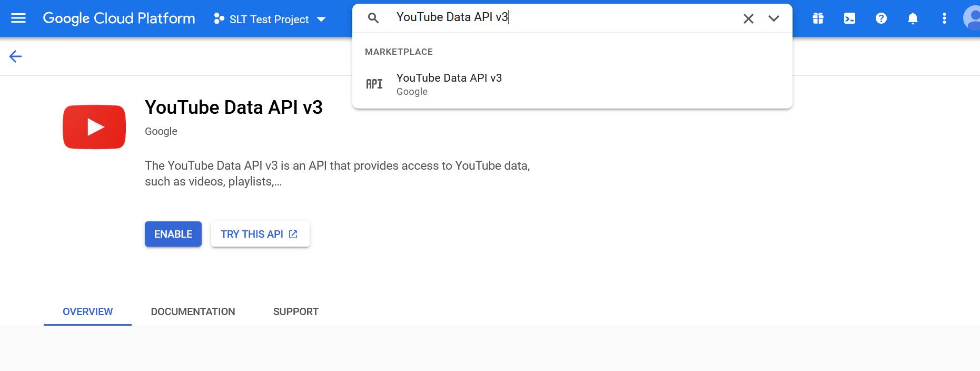The height and width of the screenshot is (371, 980).
Task: Click the YouTube logo thumbnail
Action: pos(94,127)
